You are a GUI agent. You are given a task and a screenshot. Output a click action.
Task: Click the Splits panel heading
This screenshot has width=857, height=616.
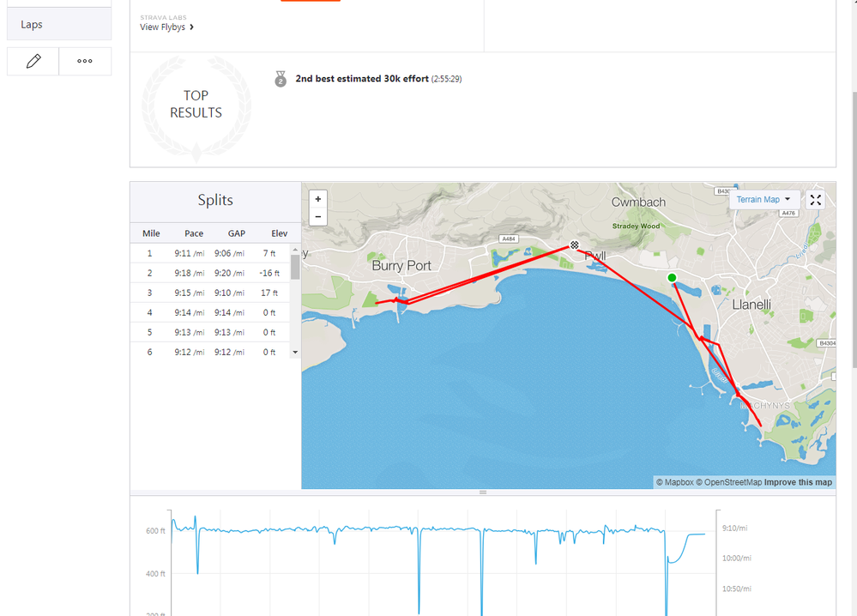tap(215, 200)
